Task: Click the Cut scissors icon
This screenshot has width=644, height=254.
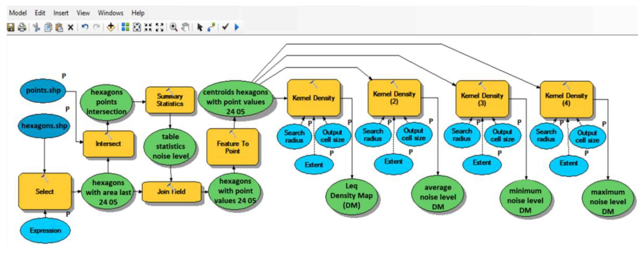Action: 36,27
